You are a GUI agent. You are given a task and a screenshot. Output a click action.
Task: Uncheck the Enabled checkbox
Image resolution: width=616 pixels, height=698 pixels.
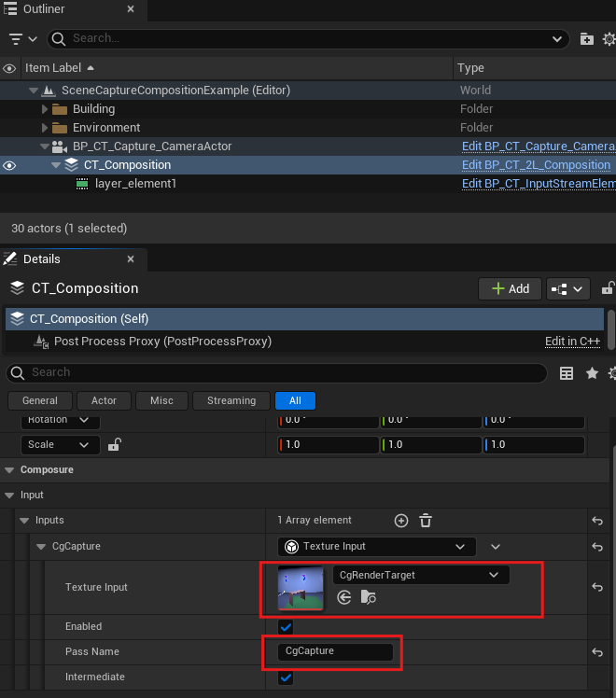286,626
